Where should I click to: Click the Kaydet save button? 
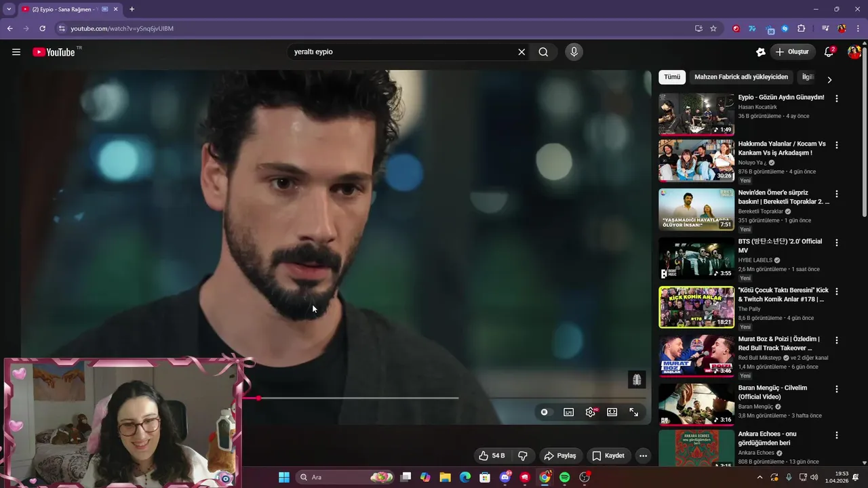[x=608, y=455]
